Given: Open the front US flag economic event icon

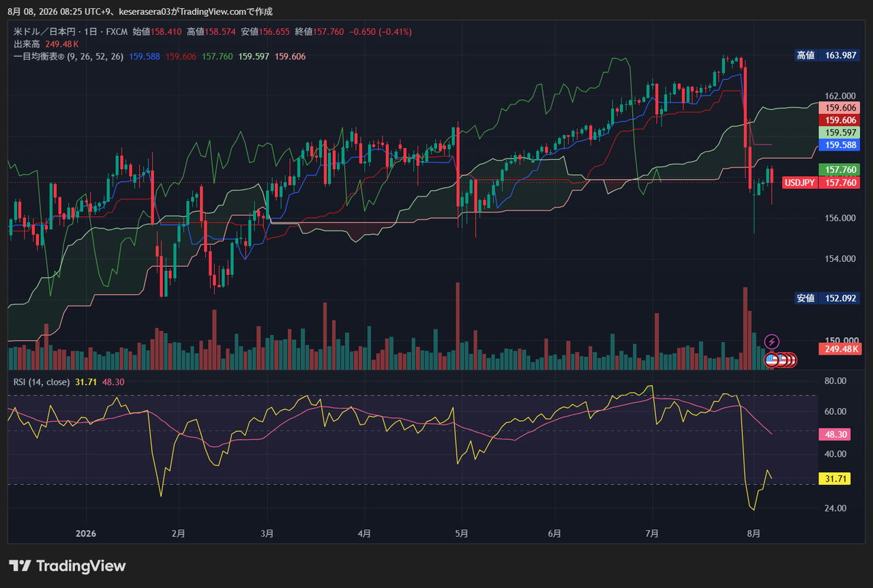Looking at the screenshot, I should point(771,359).
